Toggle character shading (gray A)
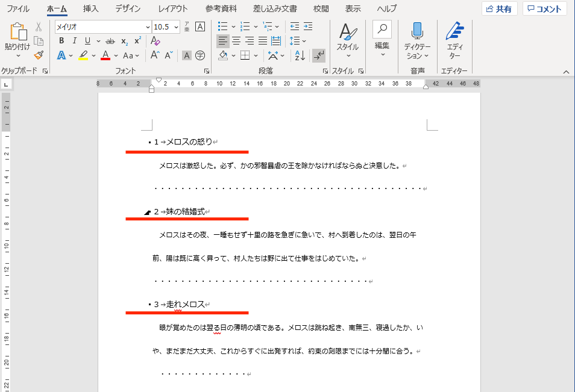Image resolution: width=575 pixels, height=392 pixels. (187, 55)
